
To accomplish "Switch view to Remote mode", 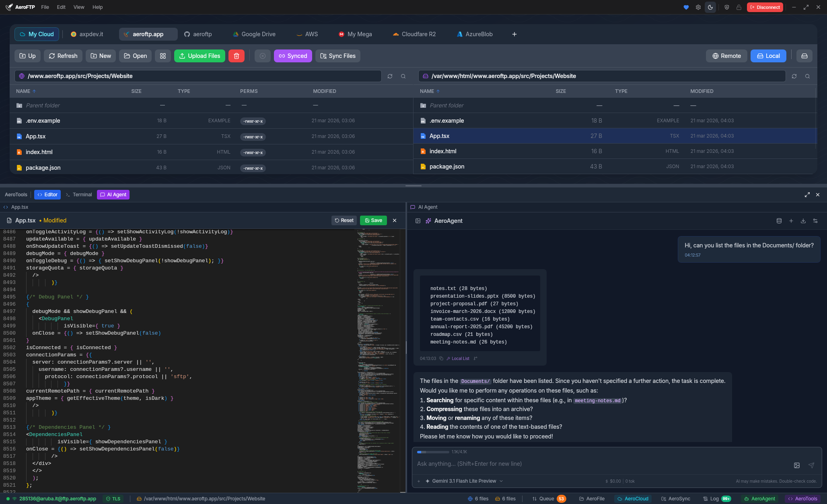I will coord(726,56).
